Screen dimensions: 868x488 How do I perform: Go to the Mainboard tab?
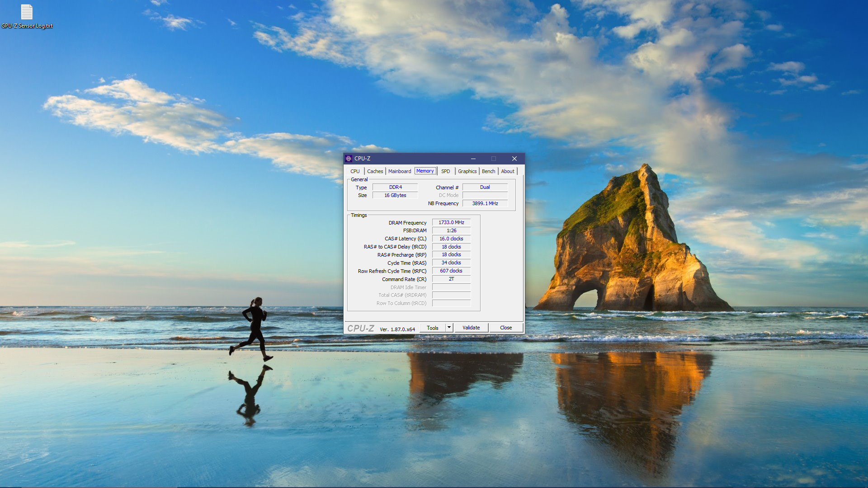point(400,171)
